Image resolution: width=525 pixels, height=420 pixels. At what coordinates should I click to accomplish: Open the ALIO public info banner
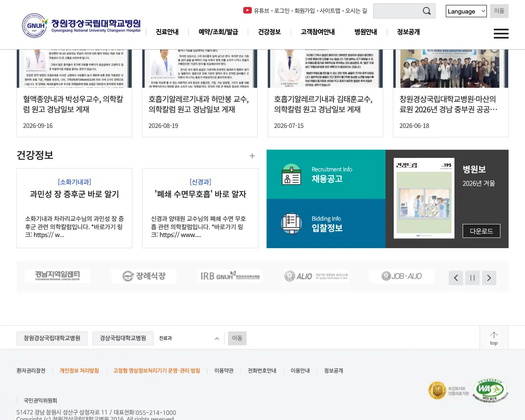point(316,276)
